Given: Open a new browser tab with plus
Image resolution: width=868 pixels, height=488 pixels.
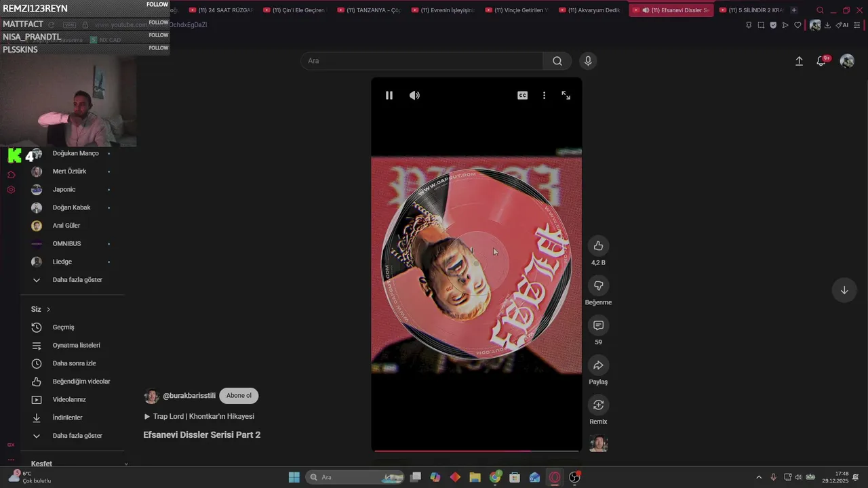Looking at the screenshot, I should pos(794,10).
